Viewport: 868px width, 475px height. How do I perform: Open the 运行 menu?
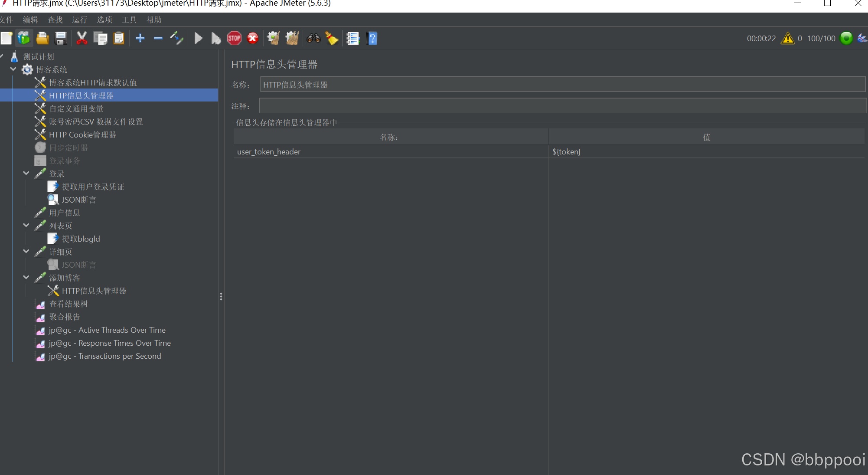[79, 20]
